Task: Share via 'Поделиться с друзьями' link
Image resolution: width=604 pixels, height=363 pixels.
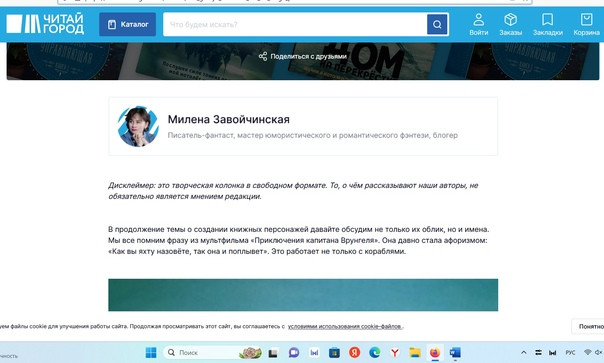Action: [x=303, y=56]
